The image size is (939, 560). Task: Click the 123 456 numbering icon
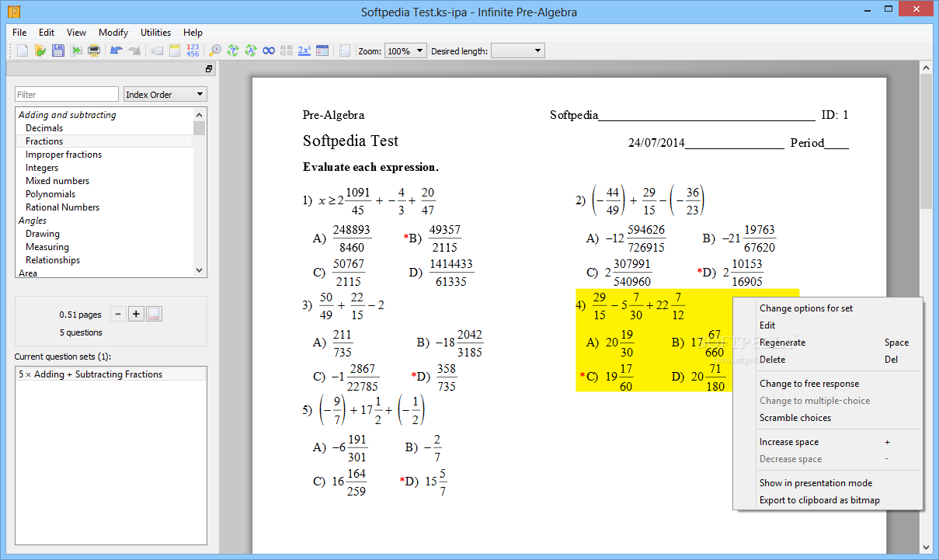click(193, 50)
